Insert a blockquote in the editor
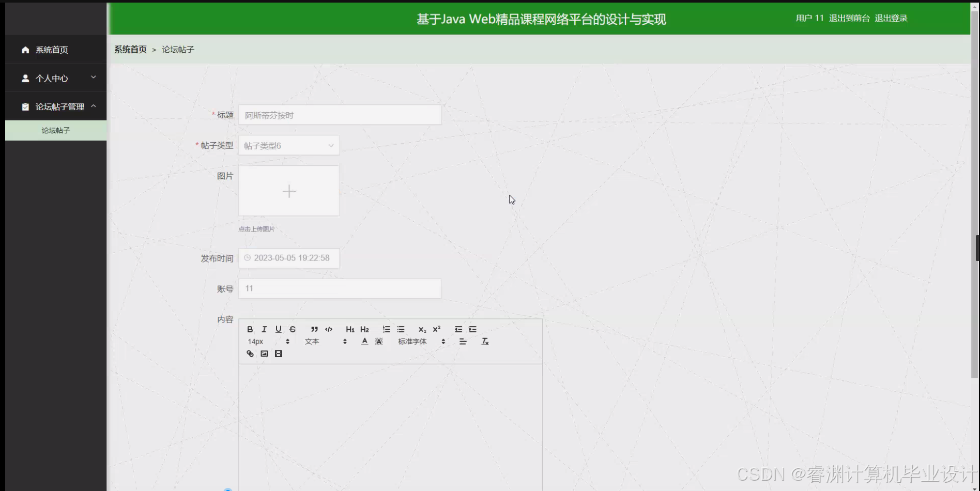Screen dimensions: 980x491 pos(314,329)
